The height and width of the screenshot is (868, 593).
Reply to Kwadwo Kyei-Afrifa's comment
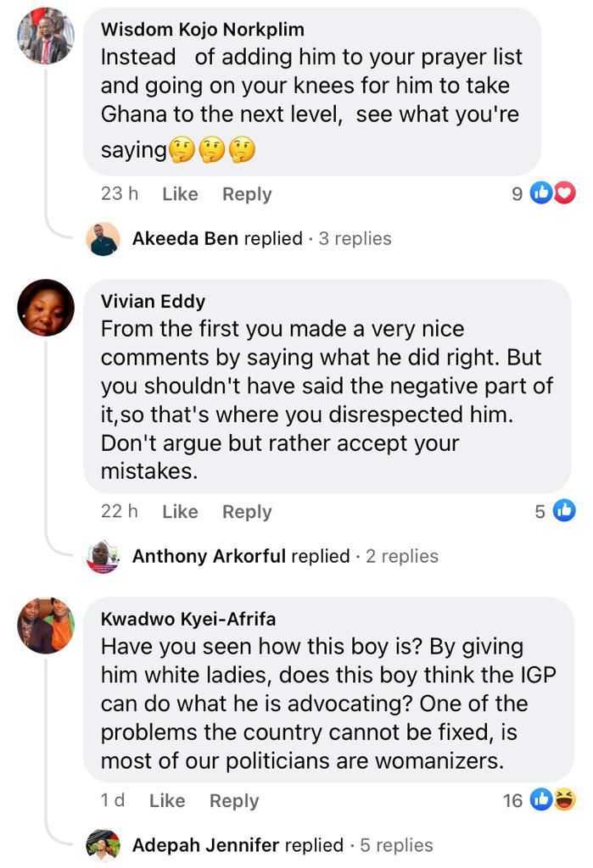[x=233, y=800]
